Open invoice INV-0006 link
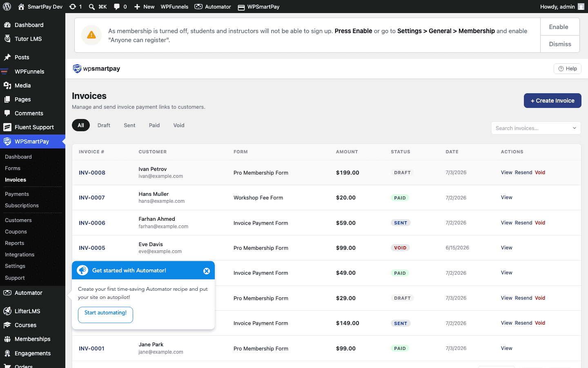 92,223
